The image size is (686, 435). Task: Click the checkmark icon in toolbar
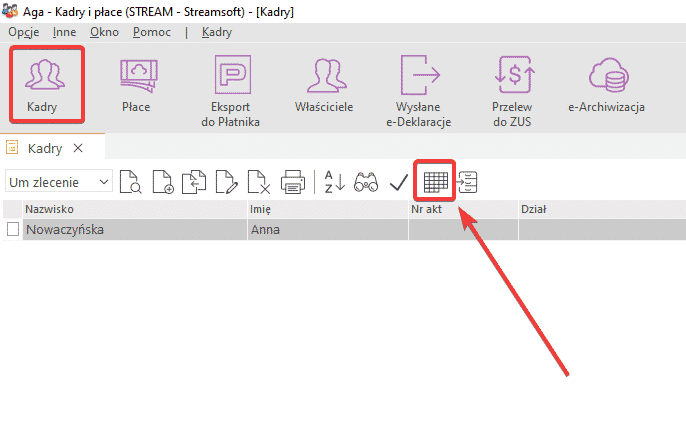[x=399, y=182]
